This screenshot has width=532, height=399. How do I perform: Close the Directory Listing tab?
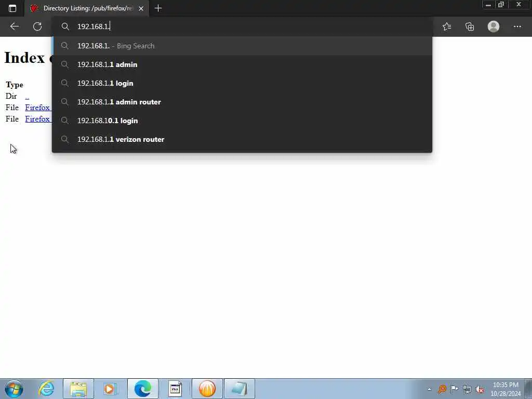click(141, 8)
